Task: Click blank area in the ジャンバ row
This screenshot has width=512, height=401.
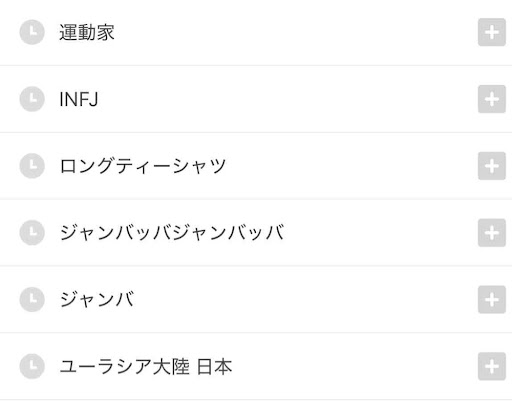Action: (x=300, y=299)
